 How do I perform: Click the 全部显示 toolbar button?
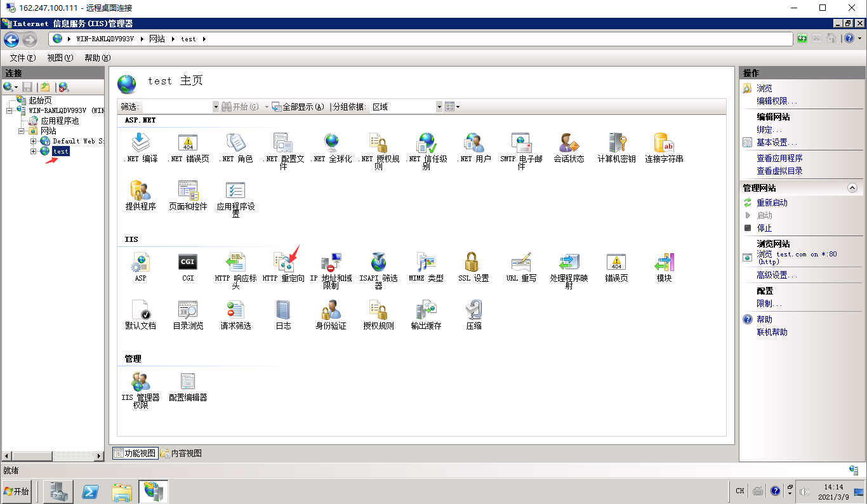pyautogui.click(x=298, y=107)
